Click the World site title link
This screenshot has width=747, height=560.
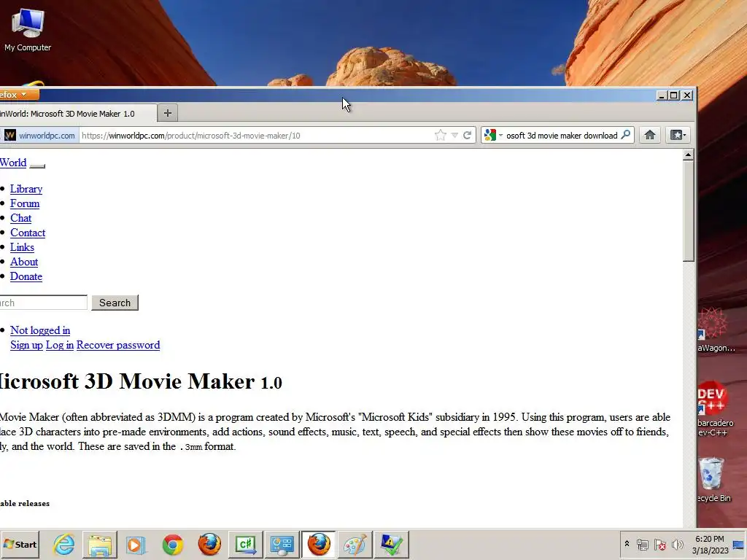(x=13, y=163)
